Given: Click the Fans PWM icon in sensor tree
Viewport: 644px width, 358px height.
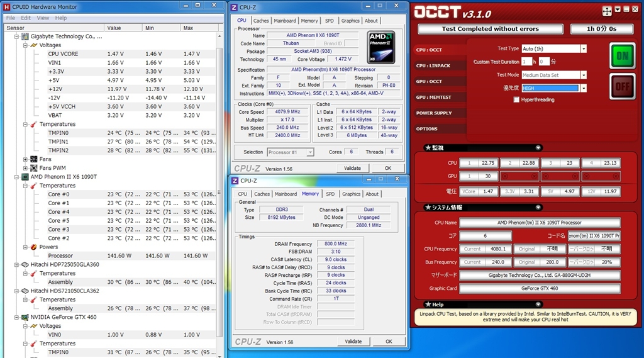Looking at the screenshot, I should pos(34,168).
